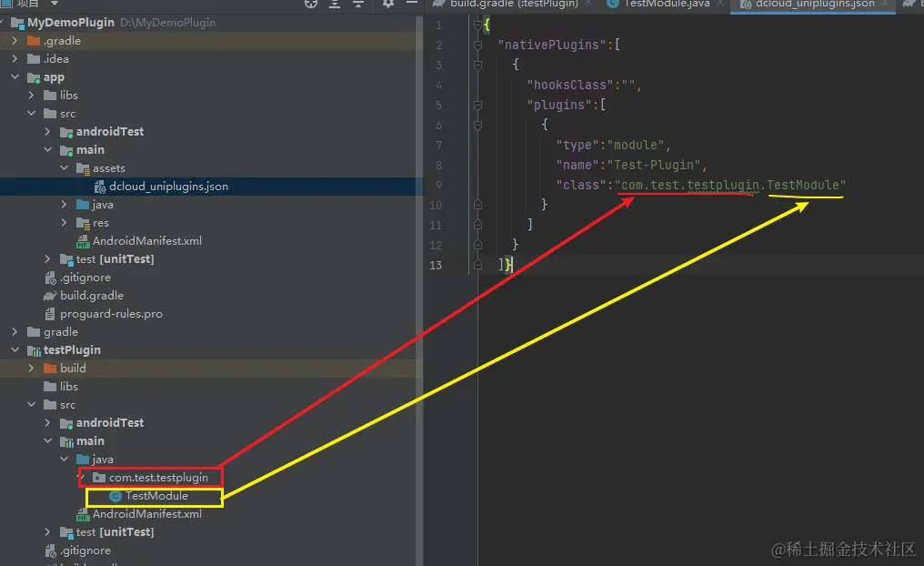Select the dcloud_uniplugins.json editor tab
924x566 pixels.
pyautogui.click(x=815, y=5)
